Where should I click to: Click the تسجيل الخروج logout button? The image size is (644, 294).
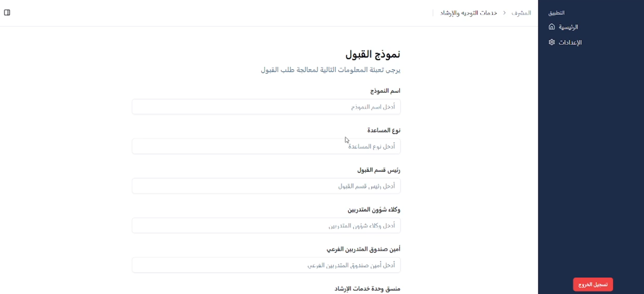[x=593, y=284]
